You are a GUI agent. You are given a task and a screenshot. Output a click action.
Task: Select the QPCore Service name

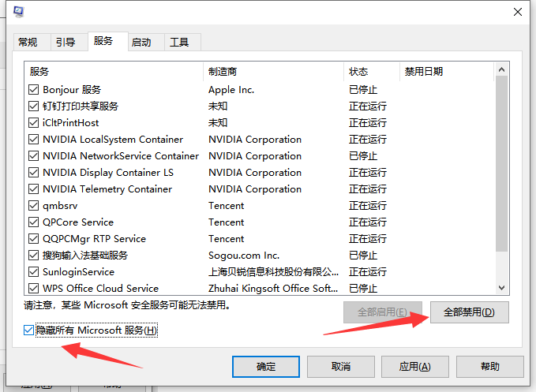(x=78, y=222)
